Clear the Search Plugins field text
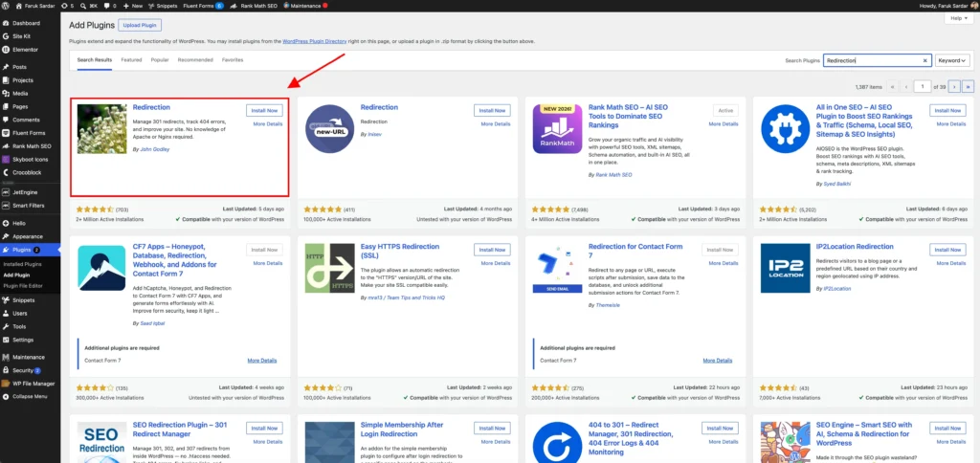Viewport: 980px width, 463px height. click(925, 60)
